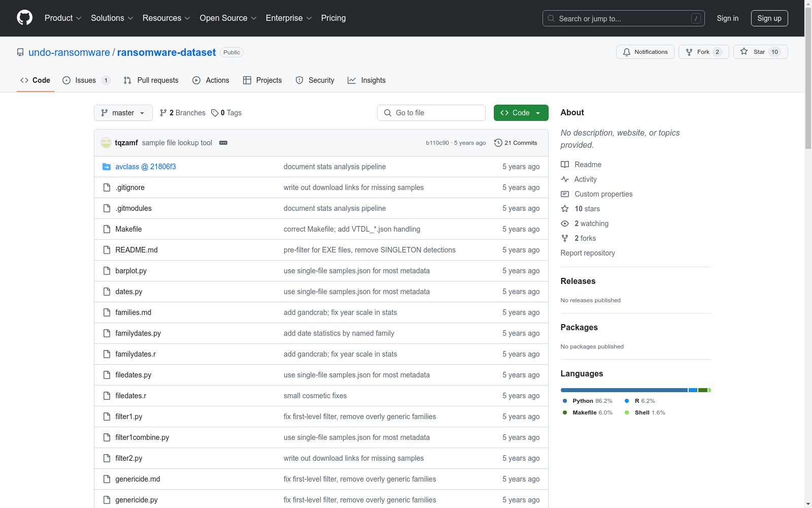Image resolution: width=812 pixels, height=508 pixels.
Task: Fork the repository using the Fork button
Action: [x=703, y=52]
